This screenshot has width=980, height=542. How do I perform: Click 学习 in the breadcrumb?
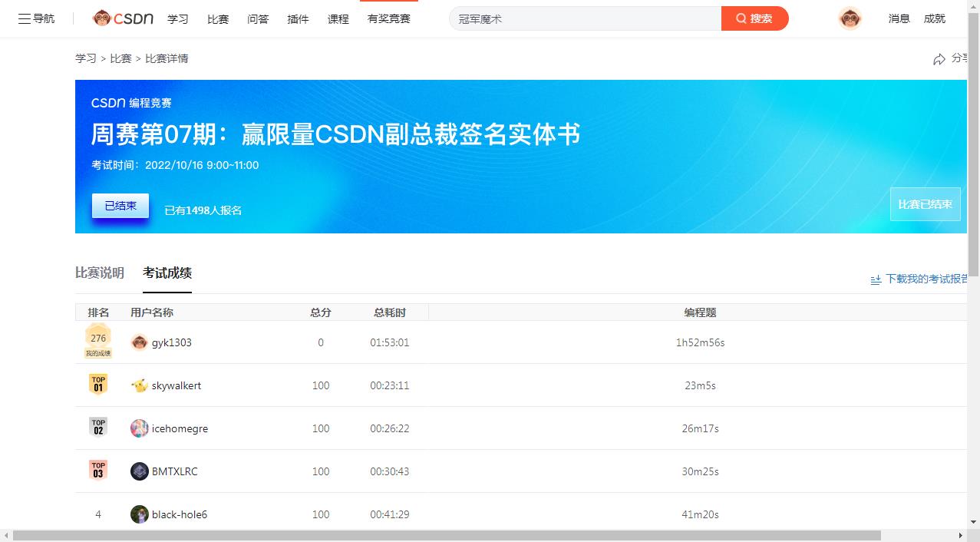(86, 58)
